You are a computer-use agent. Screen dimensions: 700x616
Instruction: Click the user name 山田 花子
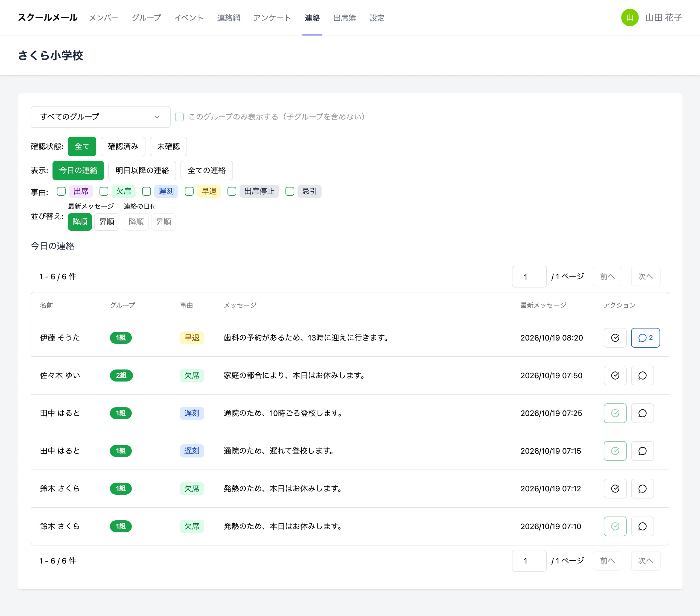point(663,17)
